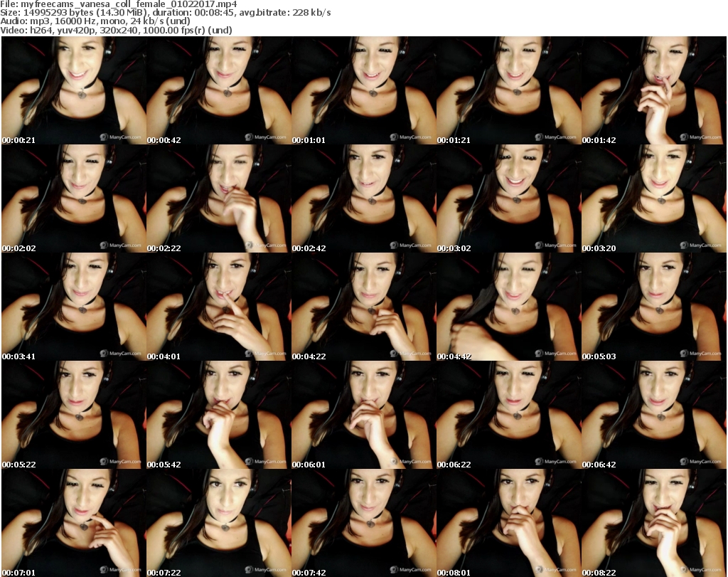Screen dimensions: 728x577
Task: Select the thumbnail frame at 00:04:01
Action: [x=219, y=307]
